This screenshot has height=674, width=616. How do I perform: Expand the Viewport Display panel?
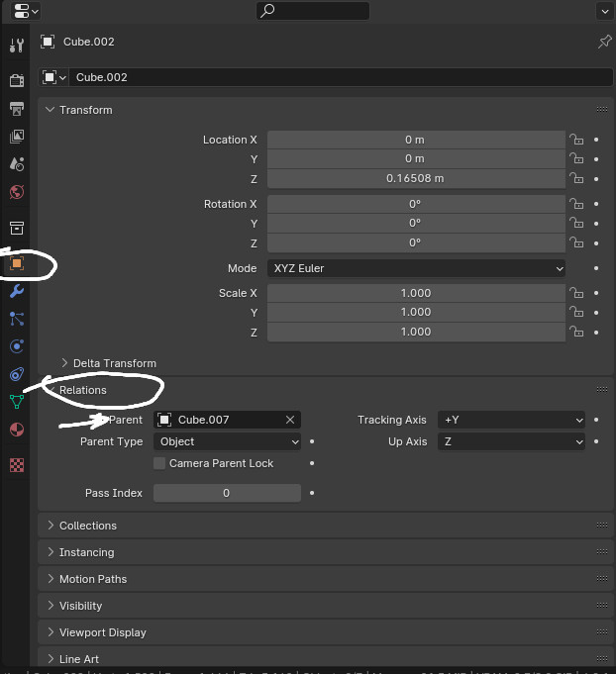point(51,631)
